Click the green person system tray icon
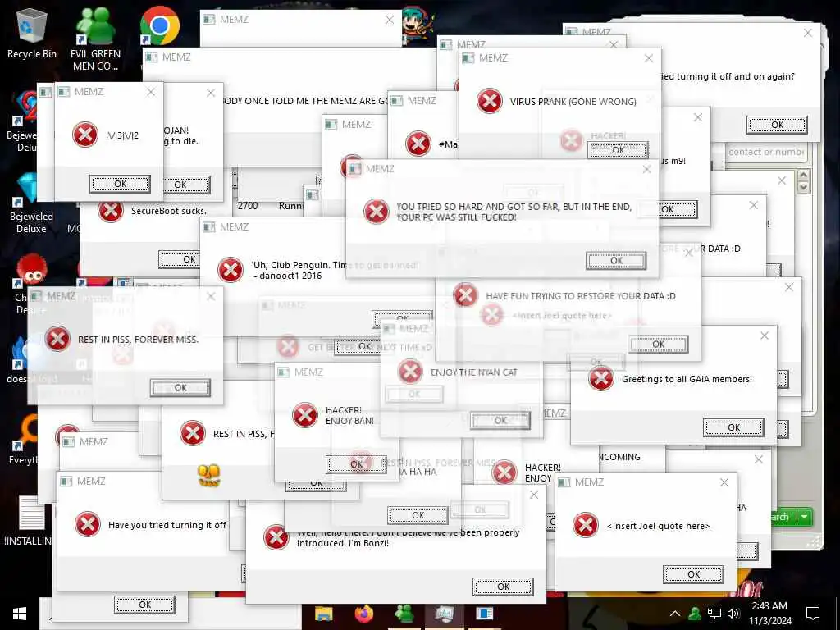The height and width of the screenshot is (630, 840). (x=695, y=614)
